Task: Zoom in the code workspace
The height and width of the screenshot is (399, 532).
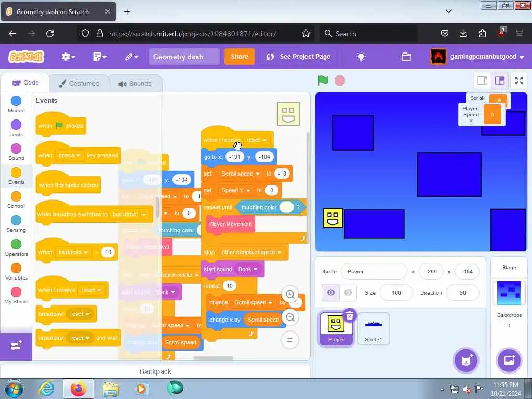Action: pyautogui.click(x=290, y=294)
